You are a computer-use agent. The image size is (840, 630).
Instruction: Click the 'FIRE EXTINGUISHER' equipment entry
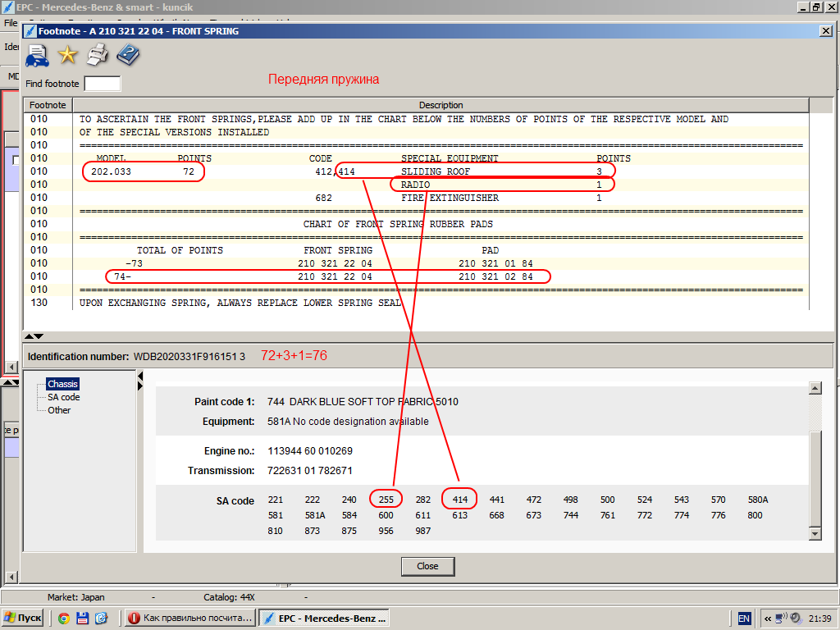tap(450, 198)
